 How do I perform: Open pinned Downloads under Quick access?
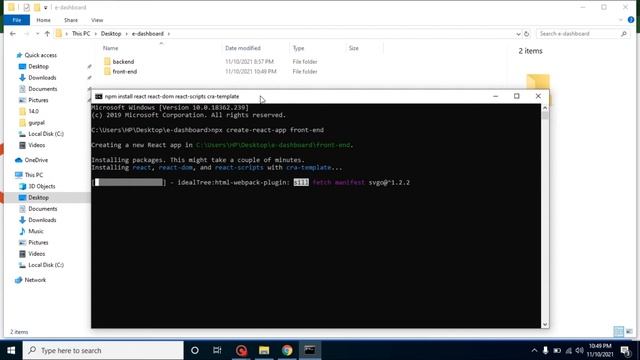(42, 78)
